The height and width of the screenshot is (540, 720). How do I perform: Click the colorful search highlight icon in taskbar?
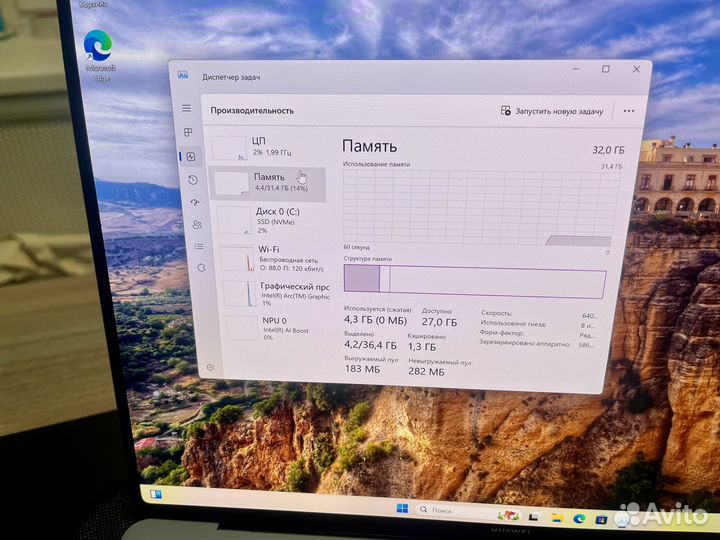pyautogui.click(x=508, y=515)
